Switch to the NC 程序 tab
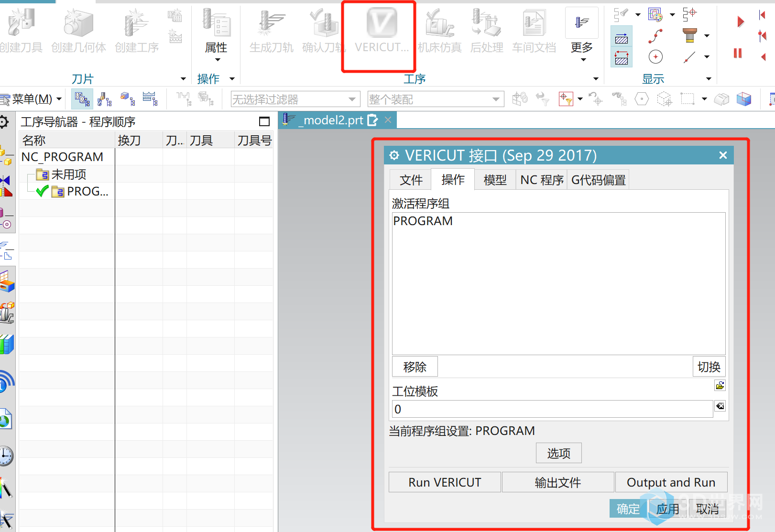The height and width of the screenshot is (532, 775). pyautogui.click(x=542, y=180)
